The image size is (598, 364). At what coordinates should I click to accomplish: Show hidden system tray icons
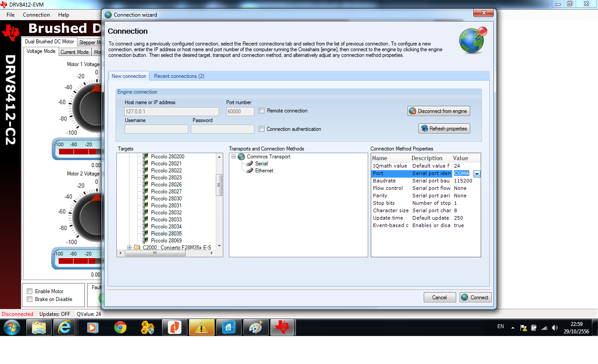(513, 327)
